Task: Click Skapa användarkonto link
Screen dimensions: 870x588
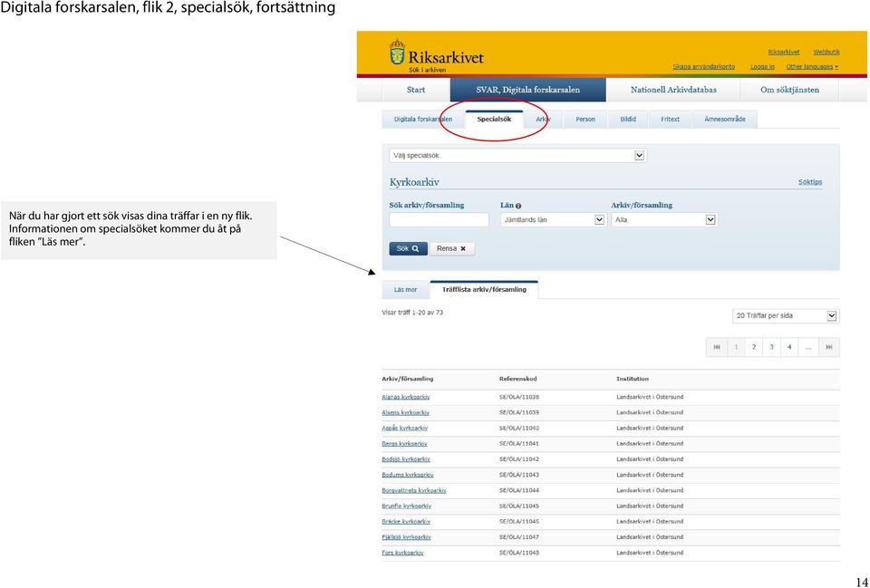Action: [703, 66]
